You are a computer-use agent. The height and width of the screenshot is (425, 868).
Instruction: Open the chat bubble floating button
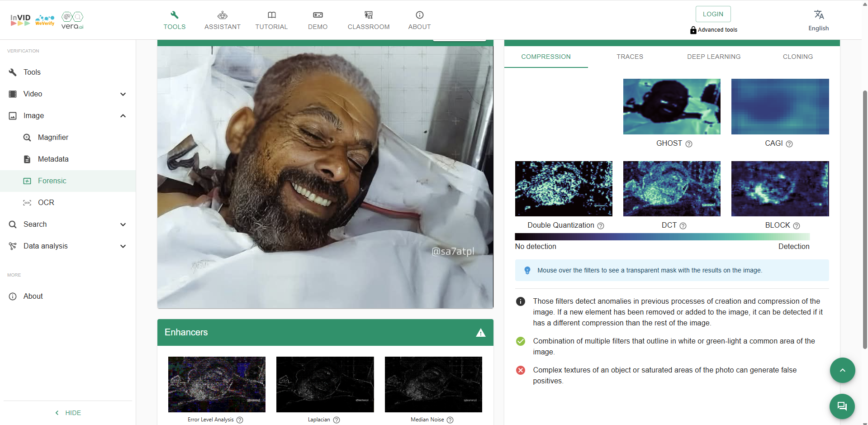842,406
